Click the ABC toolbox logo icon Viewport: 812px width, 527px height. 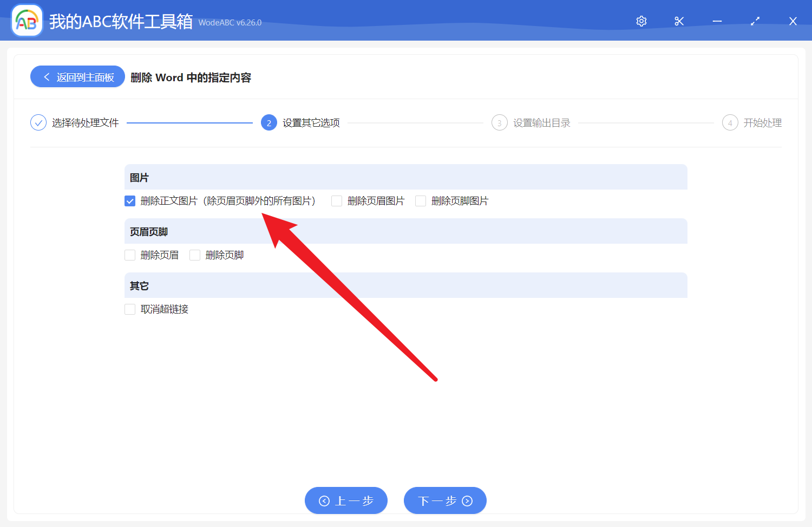pos(27,20)
